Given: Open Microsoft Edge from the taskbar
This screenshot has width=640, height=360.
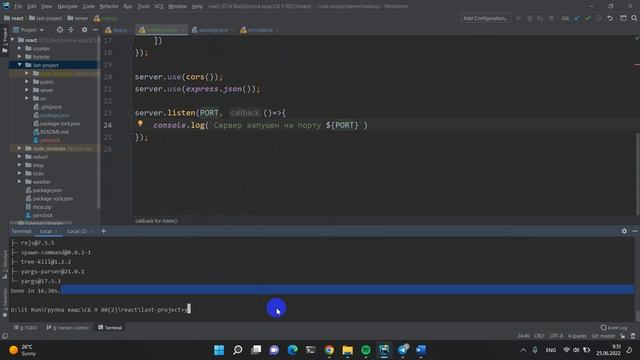Looking at the screenshot, I should click(x=292, y=350).
